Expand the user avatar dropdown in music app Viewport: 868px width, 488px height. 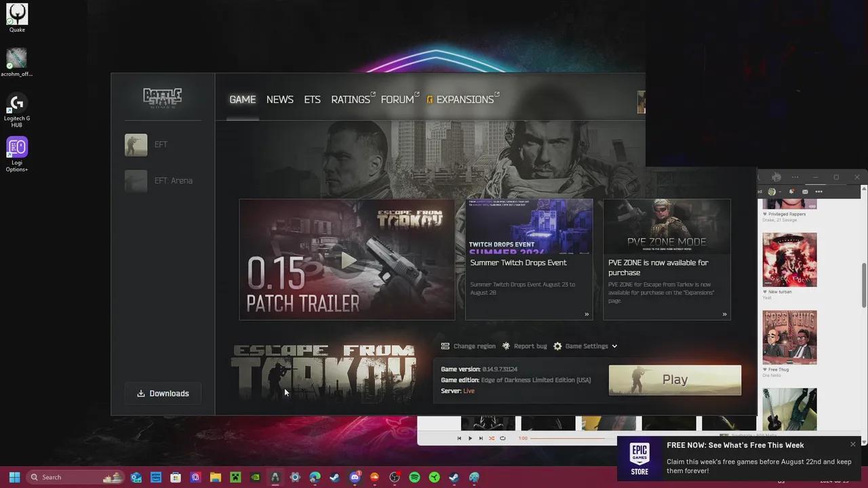click(775, 192)
